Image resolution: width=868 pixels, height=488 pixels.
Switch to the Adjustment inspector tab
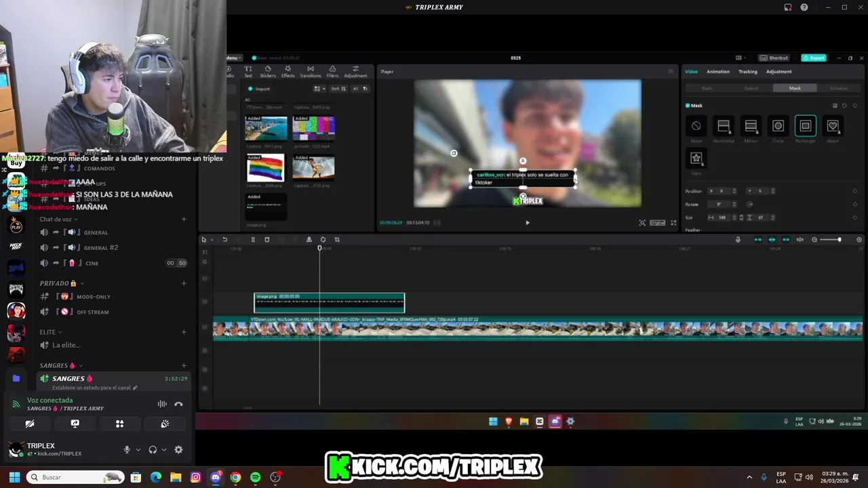click(778, 71)
